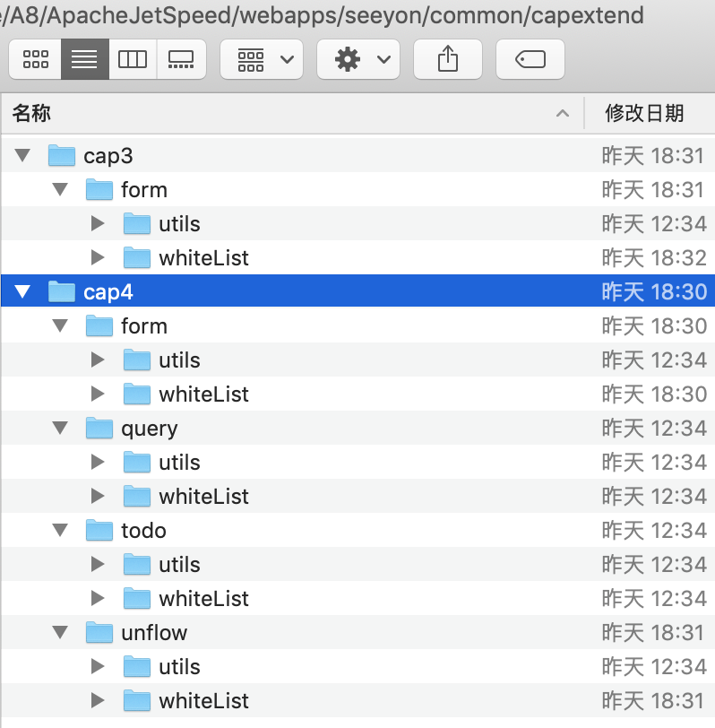Collapse the selected cap4 folder
Viewport: 715px width, 728px height.
[22, 291]
